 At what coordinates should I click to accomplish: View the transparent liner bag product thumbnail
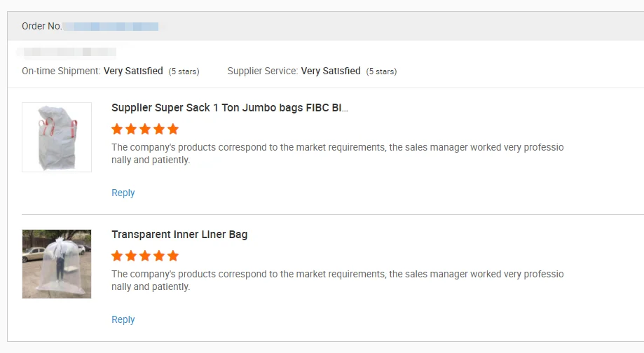pos(57,264)
